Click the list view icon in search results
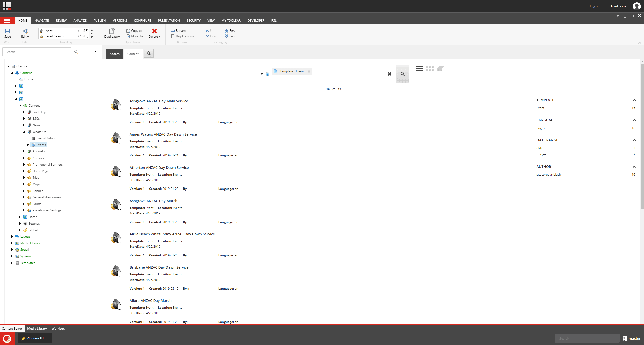 click(x=419, y=69)
